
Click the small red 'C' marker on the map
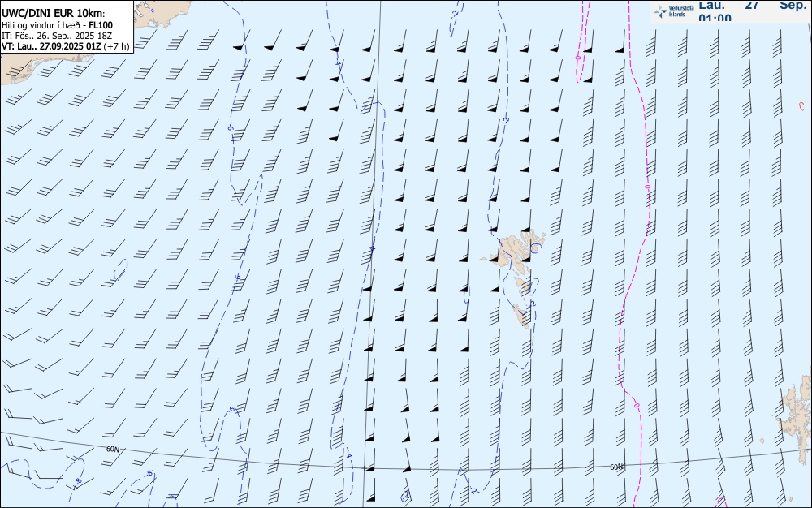click(x=801, y=106)
